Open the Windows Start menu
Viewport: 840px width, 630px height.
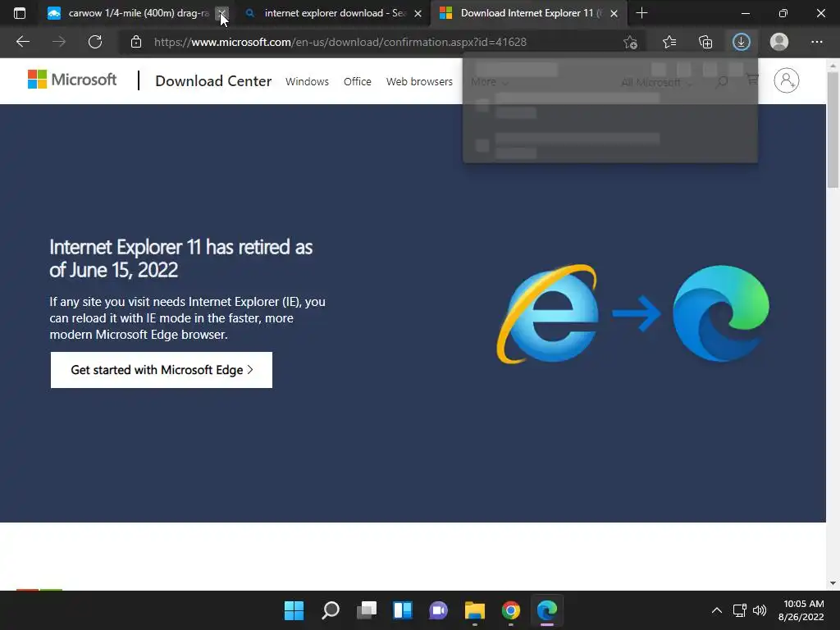pos(294,610)
